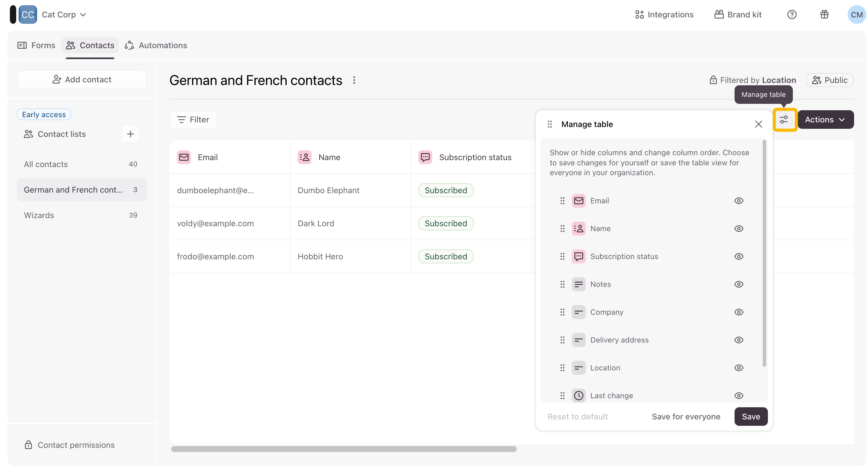Open the Filter options
The height and width of the screenshot is (467, 868).
193,120
